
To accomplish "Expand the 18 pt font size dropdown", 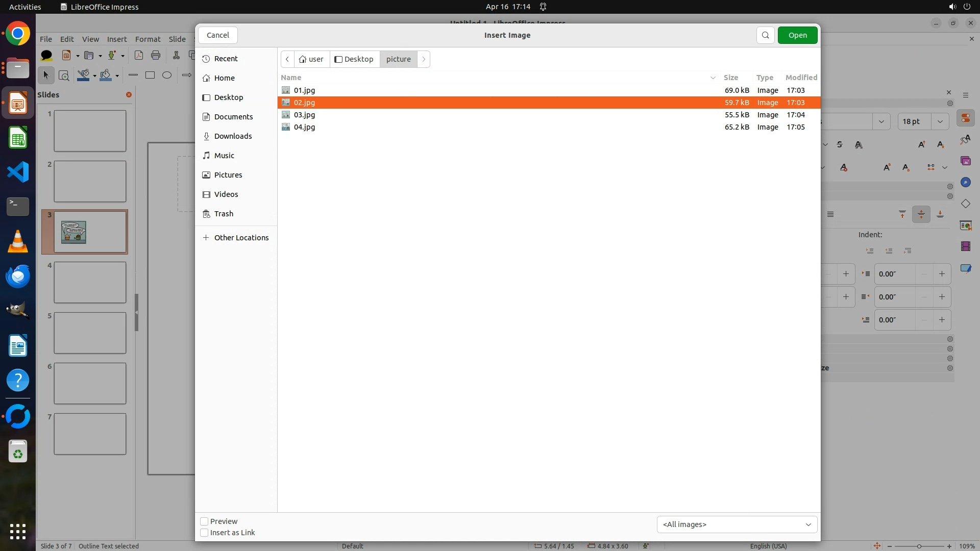I will (940, 121).
